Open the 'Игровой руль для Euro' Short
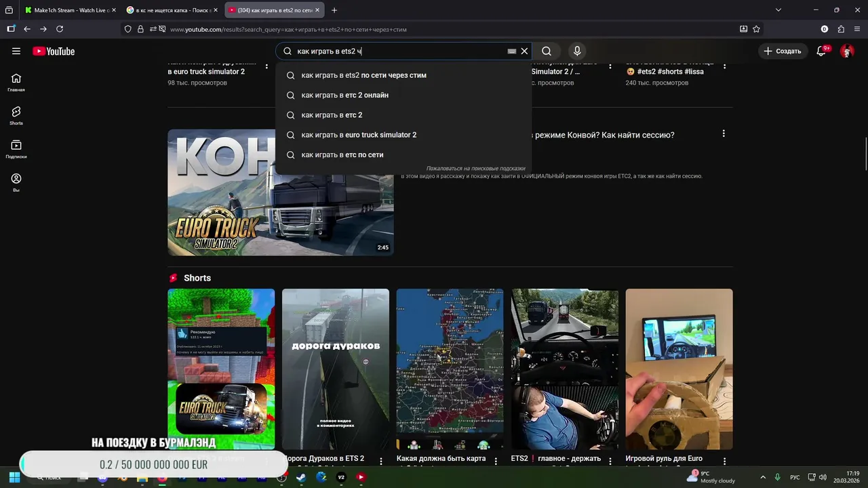The height and width of the screenshot is (488, 868). coord(679,369)
